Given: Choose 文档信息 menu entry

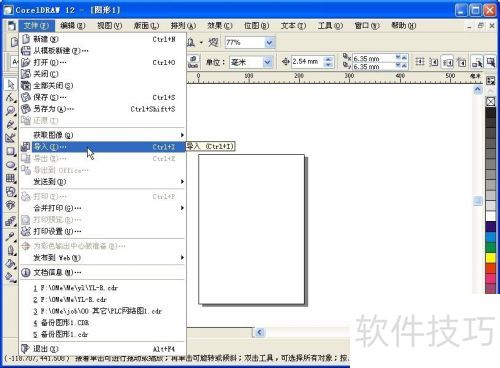Looking at the screenshot, I should tap(103, 273).
